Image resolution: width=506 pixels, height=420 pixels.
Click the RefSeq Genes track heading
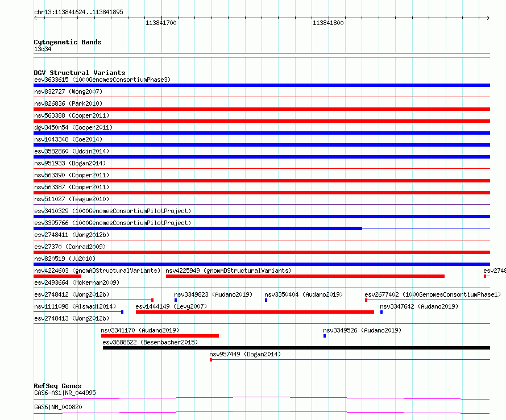pos(58,386)
